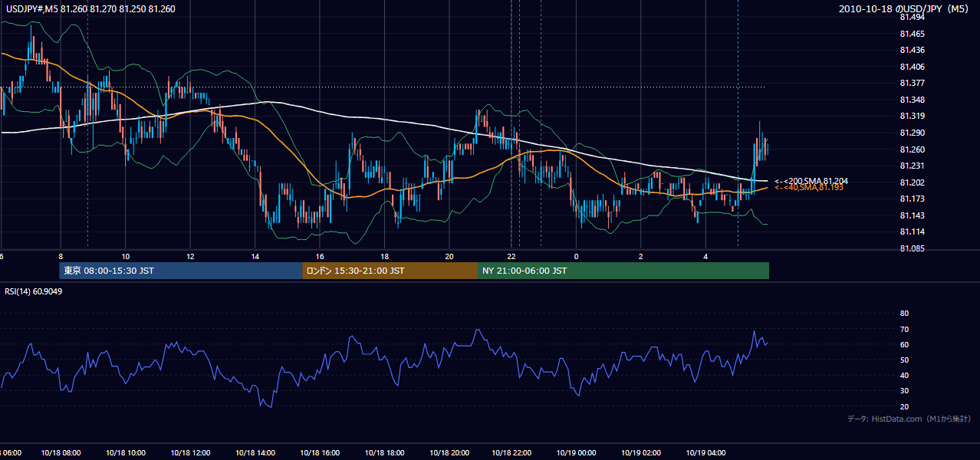Click hour tick 10 under price chart
The image size is (980, 460).
pos(125,256)
